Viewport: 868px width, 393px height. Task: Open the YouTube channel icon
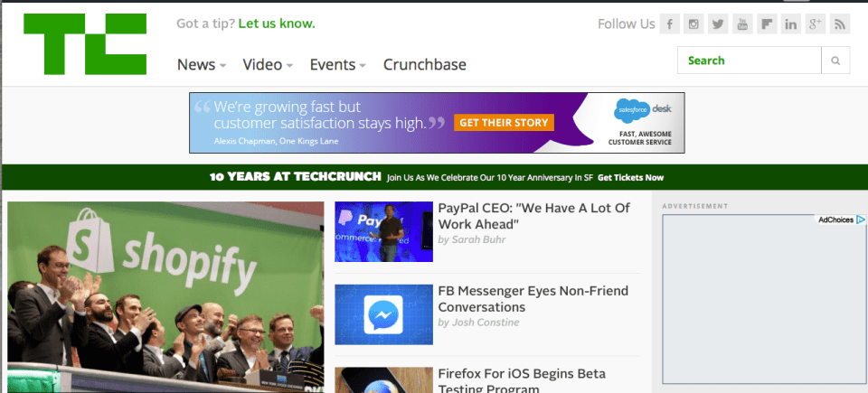[x=742, y=24]
